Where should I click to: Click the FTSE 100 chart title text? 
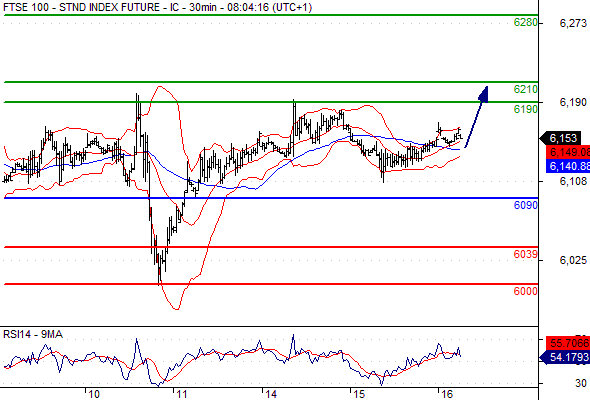157,7
